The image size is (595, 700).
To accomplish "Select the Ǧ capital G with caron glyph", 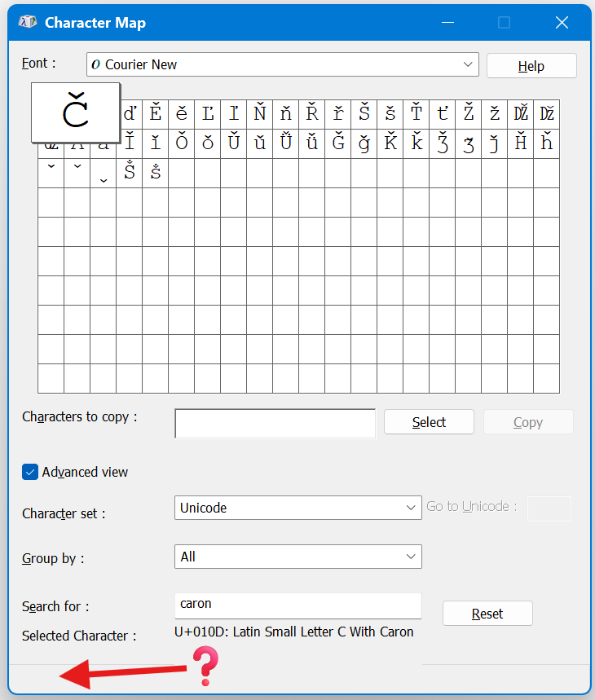I will click(x=338, y=143).
